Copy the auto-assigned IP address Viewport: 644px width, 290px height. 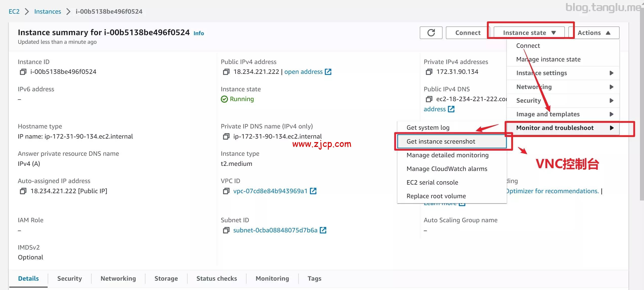click(23, 191)
